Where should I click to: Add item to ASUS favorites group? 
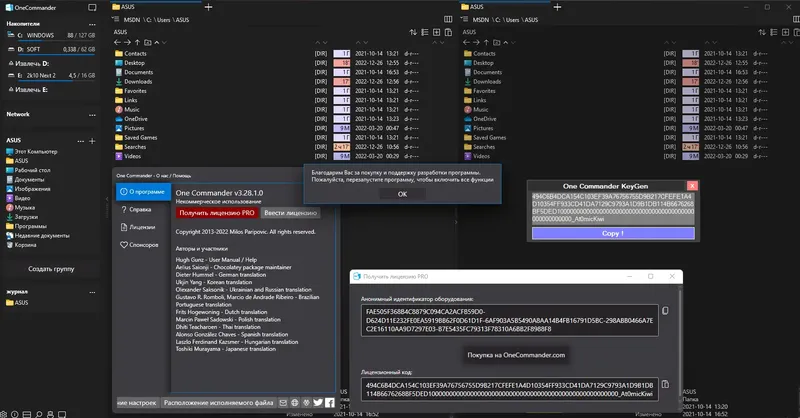tap(92, 141)
